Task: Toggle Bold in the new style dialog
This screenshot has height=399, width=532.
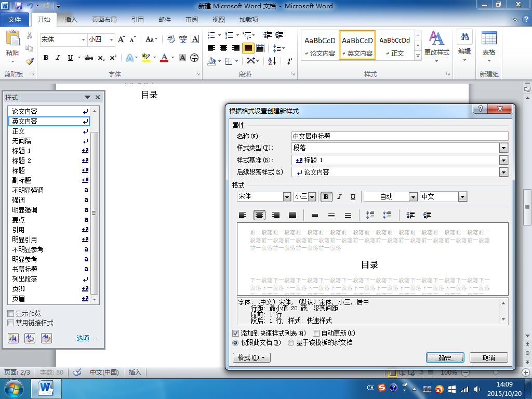Action: tap(326, 197)
